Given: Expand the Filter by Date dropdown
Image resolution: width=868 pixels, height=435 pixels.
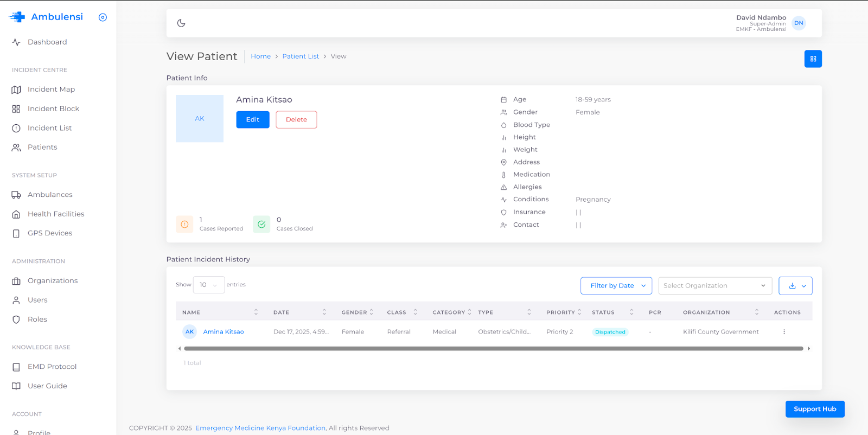Looking at the screenshot, I should (616, 286).
